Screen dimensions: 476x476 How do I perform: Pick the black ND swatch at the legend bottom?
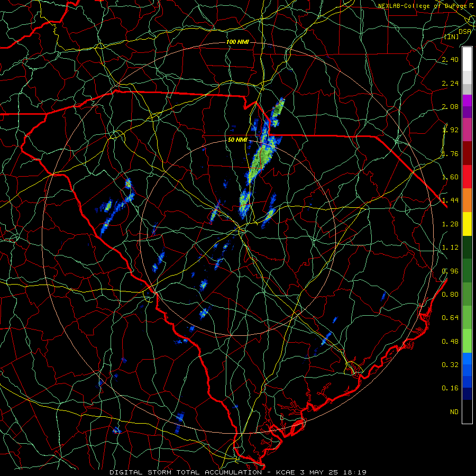[x=467, y=411]
